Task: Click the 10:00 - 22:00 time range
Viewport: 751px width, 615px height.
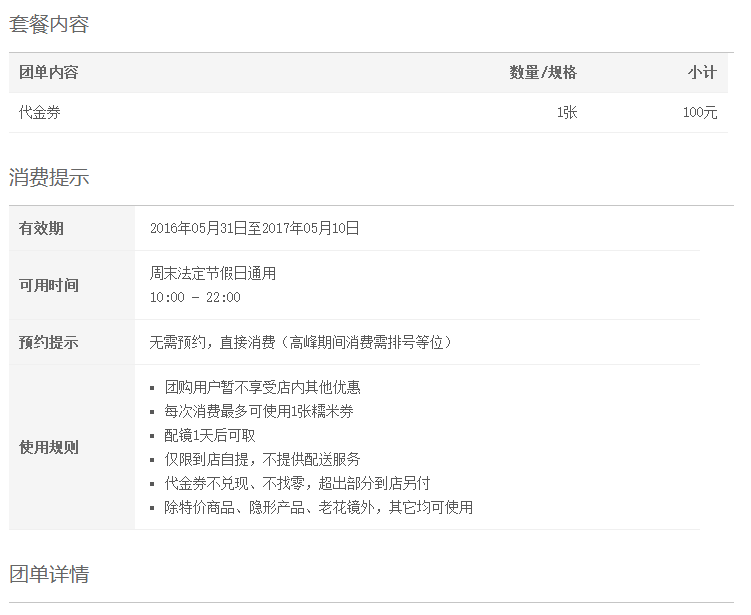Action: (x=195, y=297)
